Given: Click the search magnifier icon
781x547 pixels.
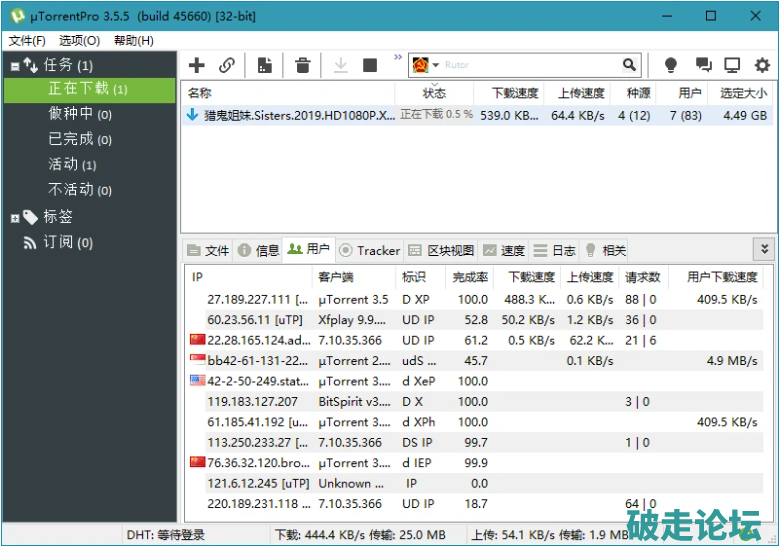Looking at the screenshot, I should 629,65.
